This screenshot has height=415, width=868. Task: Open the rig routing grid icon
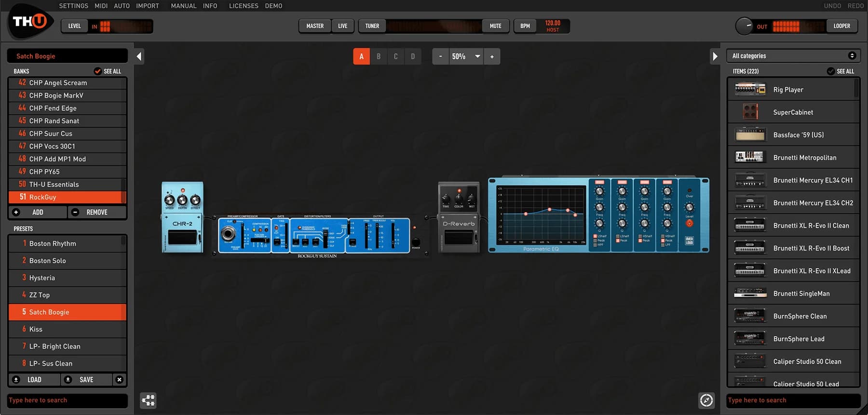[x=149, y=400]
